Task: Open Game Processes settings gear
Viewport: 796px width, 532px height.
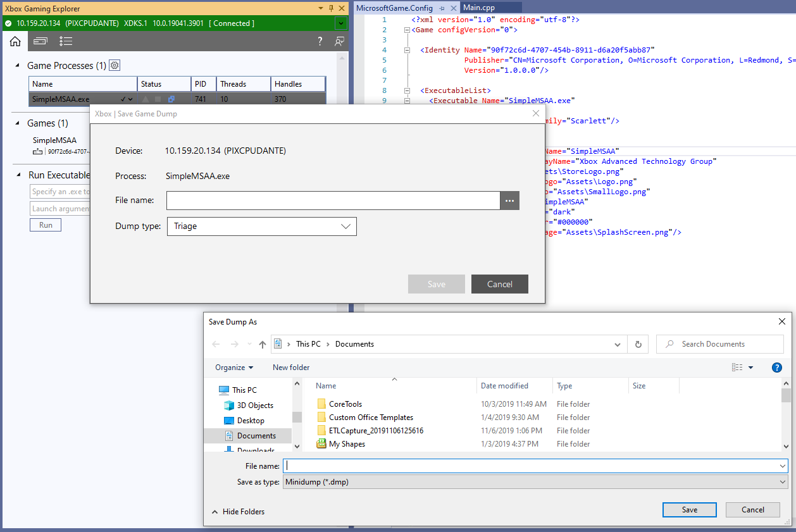Action: pos(115,65)
